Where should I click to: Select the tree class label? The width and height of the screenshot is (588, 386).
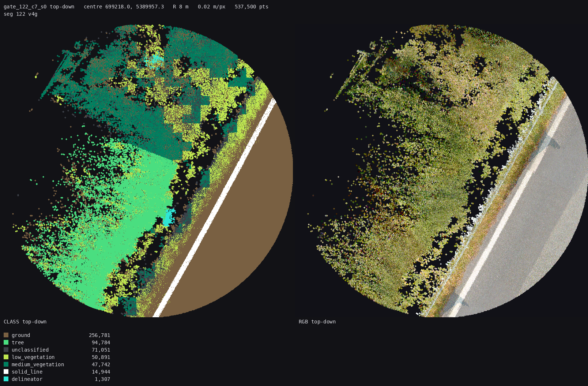point(18,342)
